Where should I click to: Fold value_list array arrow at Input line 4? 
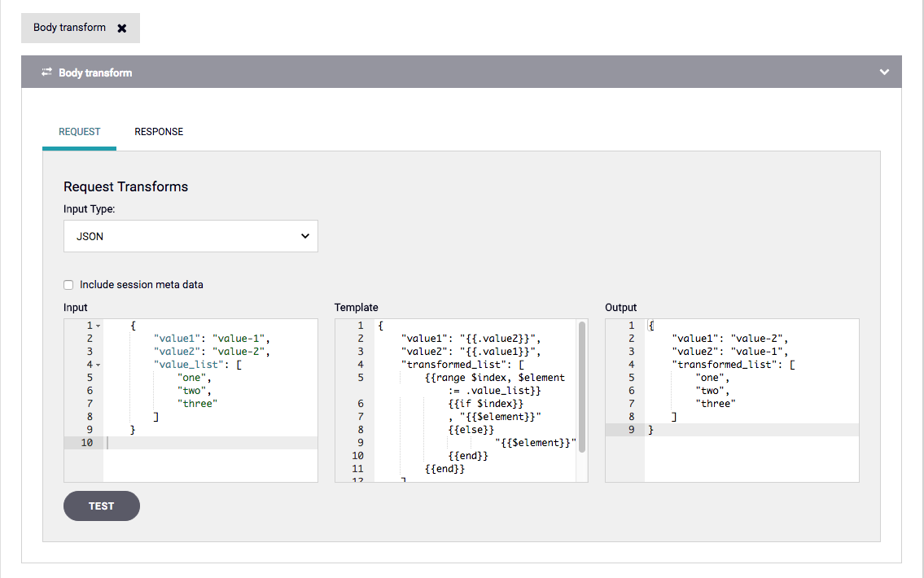(x=98, y=365)
